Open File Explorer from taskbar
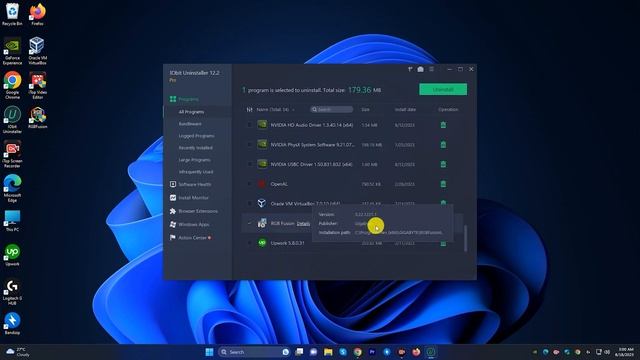The image size is (640, 360). [x=328, y=352]
